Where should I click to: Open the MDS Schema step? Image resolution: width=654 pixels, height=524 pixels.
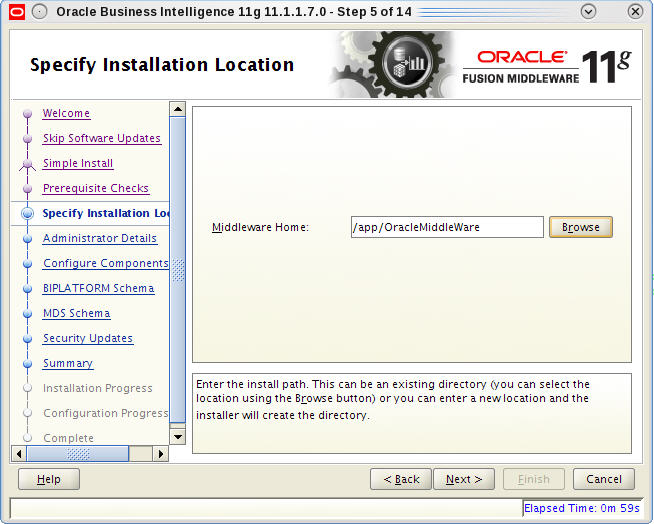[x=77, y=313]
